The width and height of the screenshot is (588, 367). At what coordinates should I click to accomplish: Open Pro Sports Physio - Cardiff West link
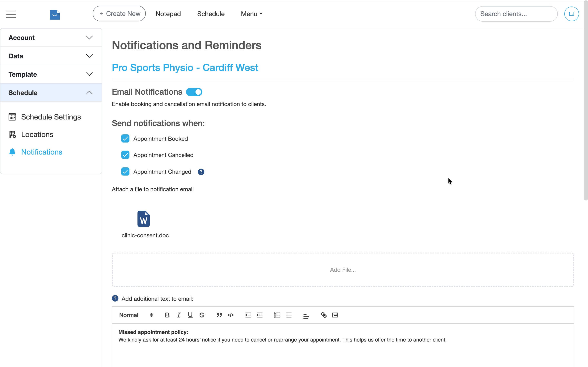pyautogui.click(x=185, y=68)
